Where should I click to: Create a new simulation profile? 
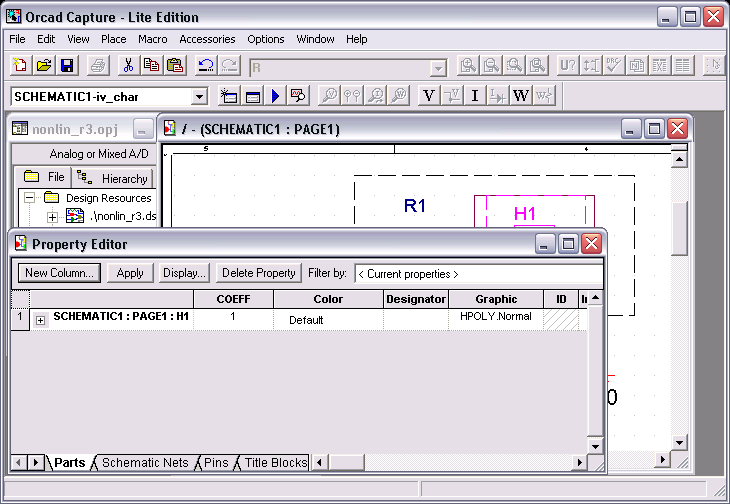[x=229, y=96]
